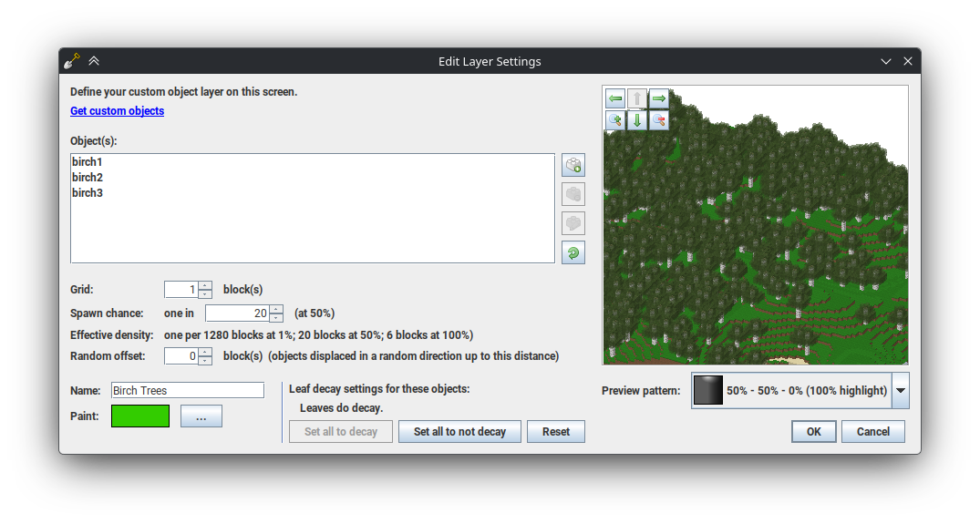The image size is (980, 524).
Task: Decrease the Grid value with down arrow
Action: point(205,293)
